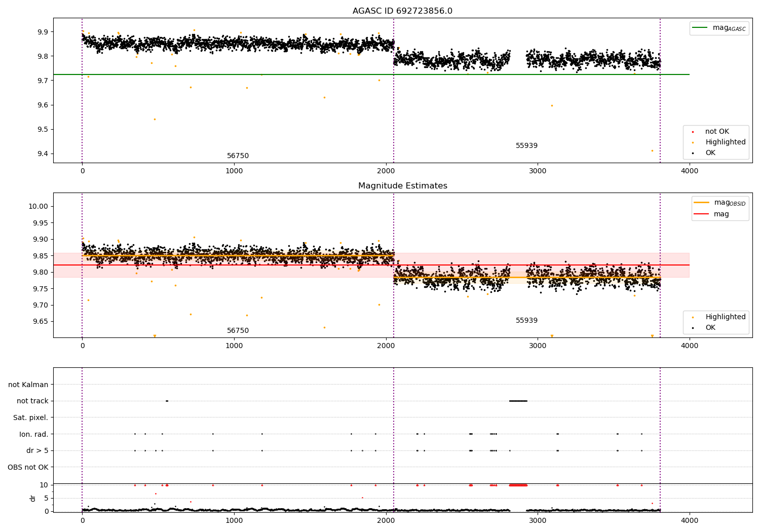Viewport: 760px width, 532px height.
Task: Click 'OK' in the top plot's lower legend
Action: pos(710,153)
